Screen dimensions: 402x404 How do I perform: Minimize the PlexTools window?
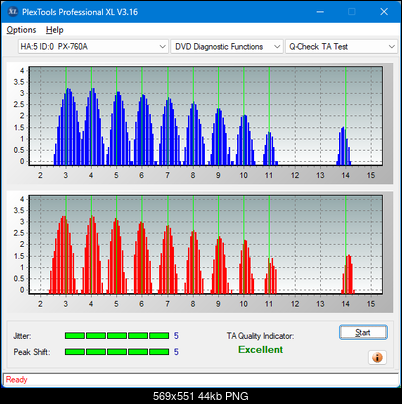tap(320, 12)
